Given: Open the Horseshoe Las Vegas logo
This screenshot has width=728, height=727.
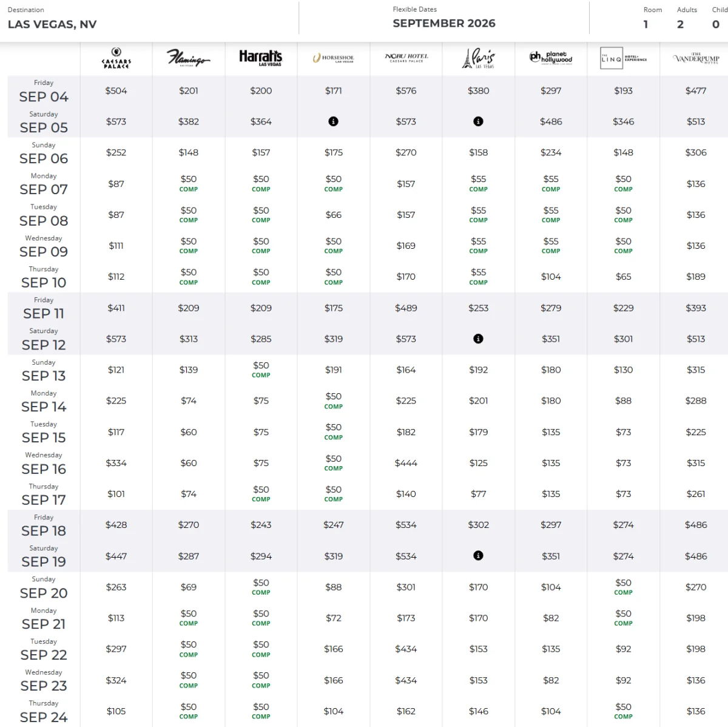Looking at the screenshot, I should tap(333, 58).
